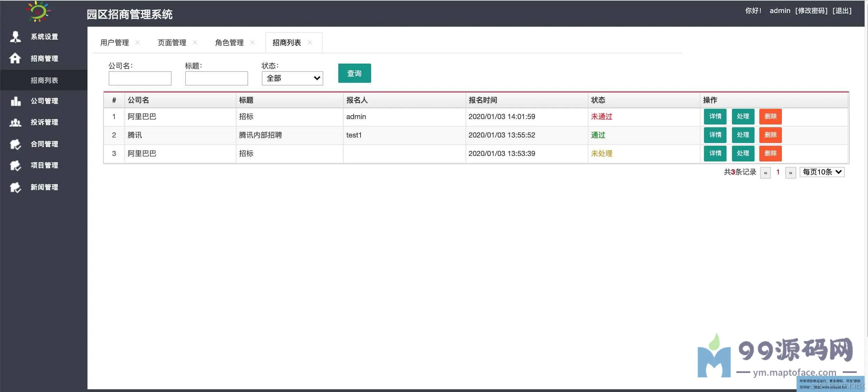Click the people group icon for 投诉管理

[x=15, y=122]
